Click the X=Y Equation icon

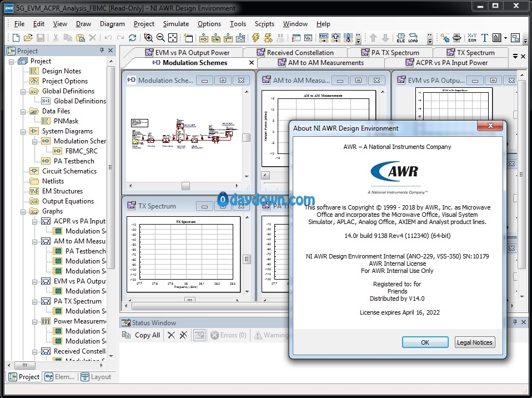point(472,38)
